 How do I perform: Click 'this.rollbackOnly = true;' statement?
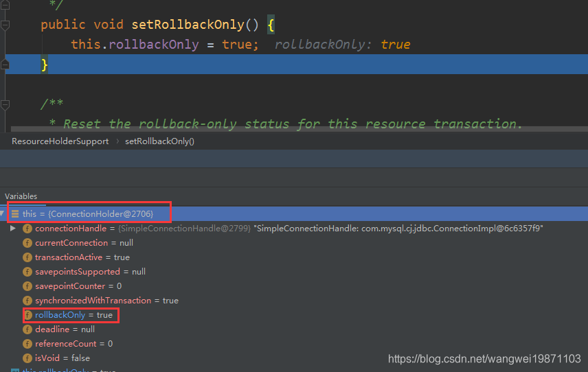[x=165, y=45]
